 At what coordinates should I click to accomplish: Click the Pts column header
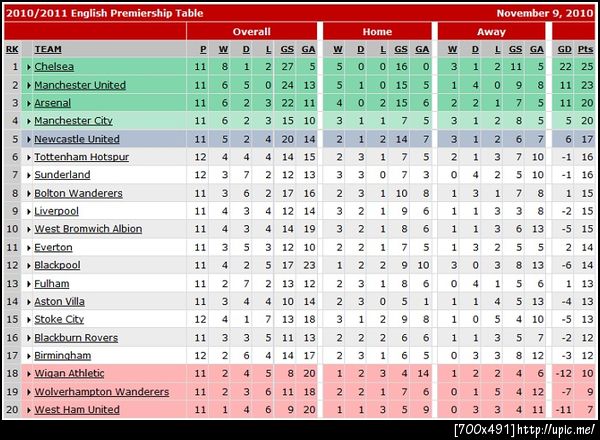coord(584,49)
